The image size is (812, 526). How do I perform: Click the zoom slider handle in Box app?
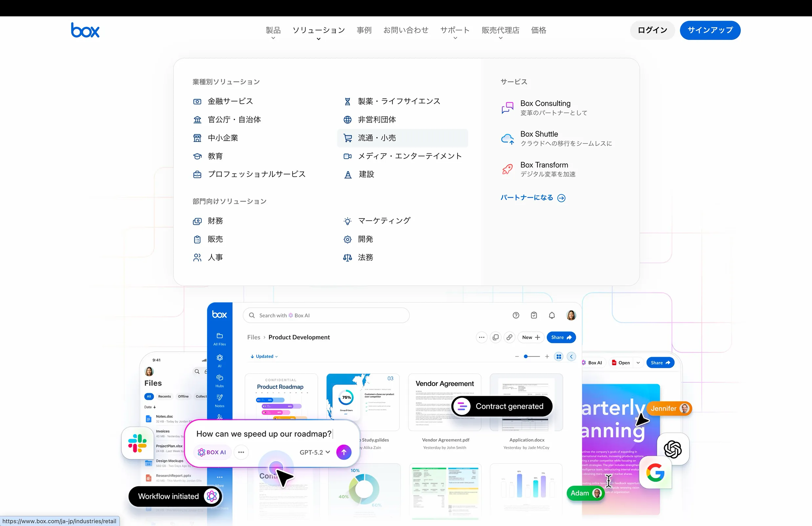click(526, 357)
